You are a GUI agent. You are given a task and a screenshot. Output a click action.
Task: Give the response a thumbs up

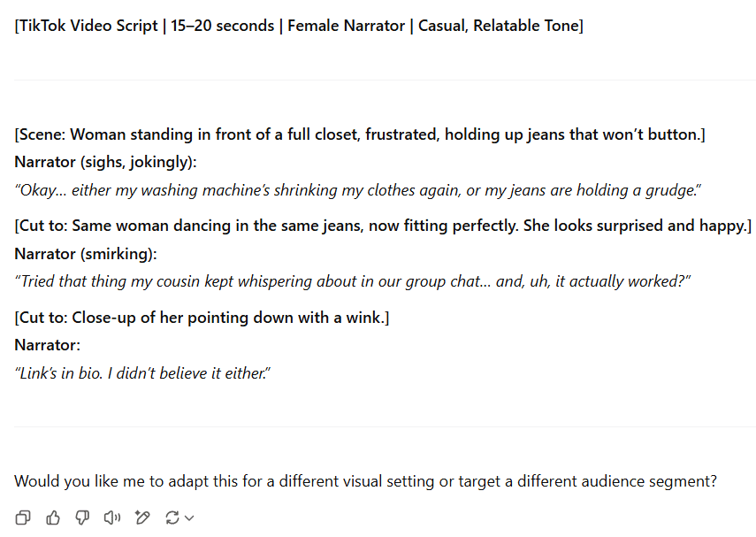click(53, 518)
